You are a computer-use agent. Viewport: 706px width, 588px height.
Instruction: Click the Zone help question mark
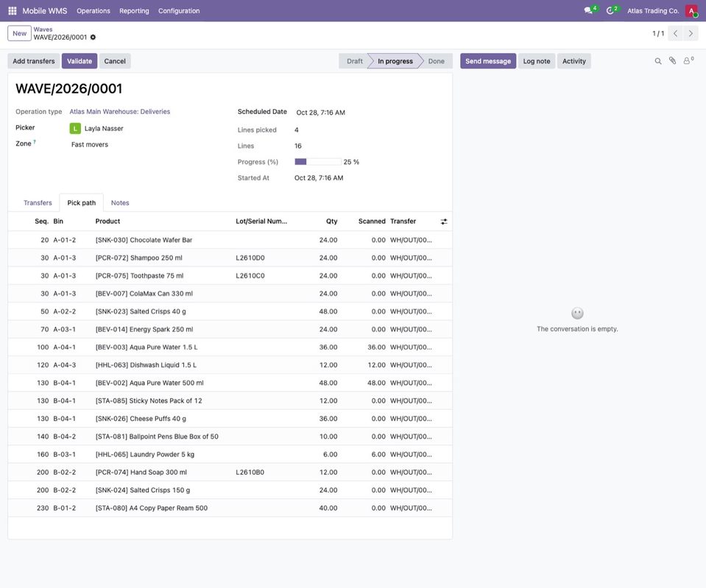[x=35, y=142]
